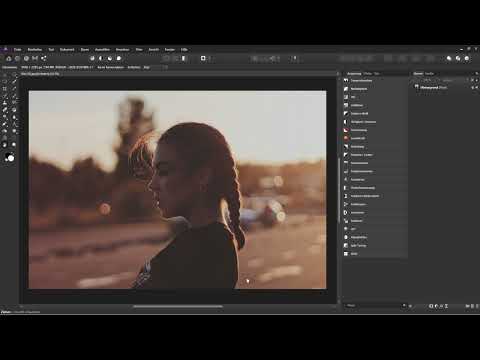Click the Schatten / Lichter icon

346,155
